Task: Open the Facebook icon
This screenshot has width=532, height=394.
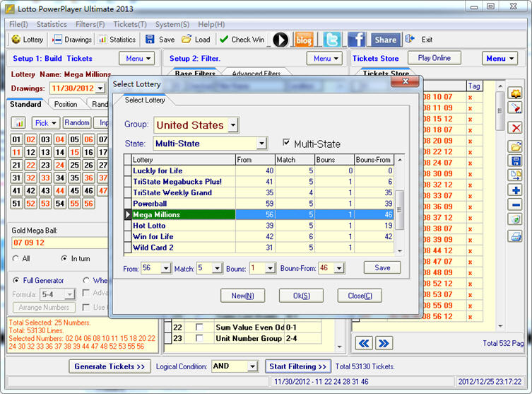Action: tap(357, 40)
